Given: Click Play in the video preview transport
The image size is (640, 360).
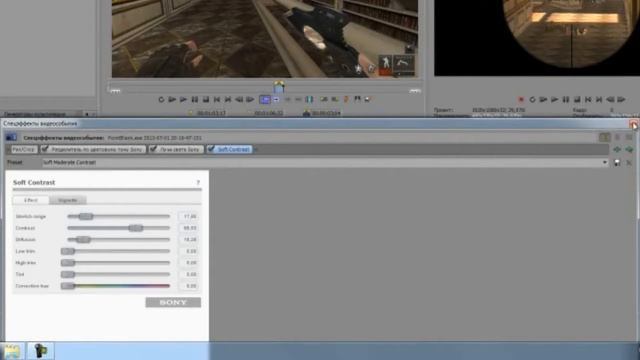Looking at the screenshot, I should pos(554,99).
